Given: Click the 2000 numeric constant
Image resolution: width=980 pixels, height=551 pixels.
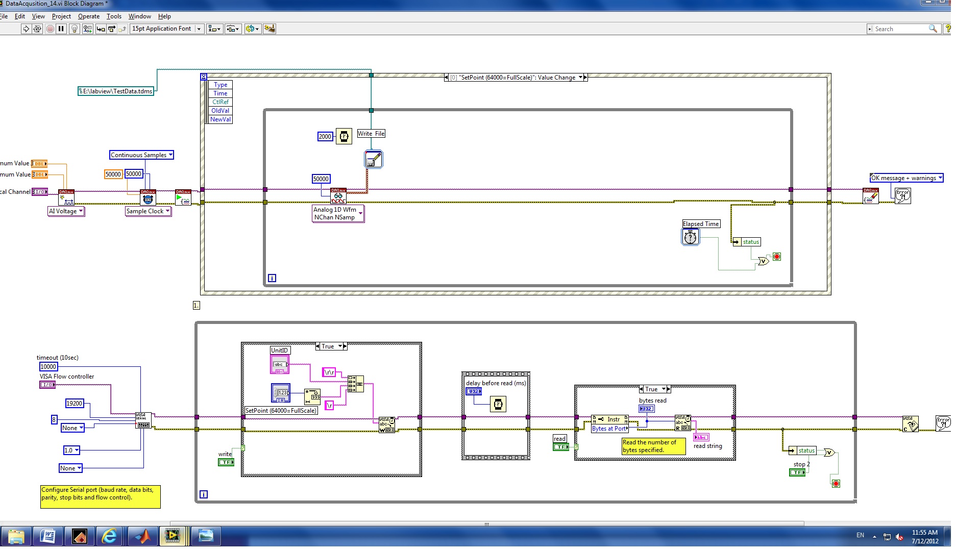Looking at the screenshot, I should coord(325,136).
